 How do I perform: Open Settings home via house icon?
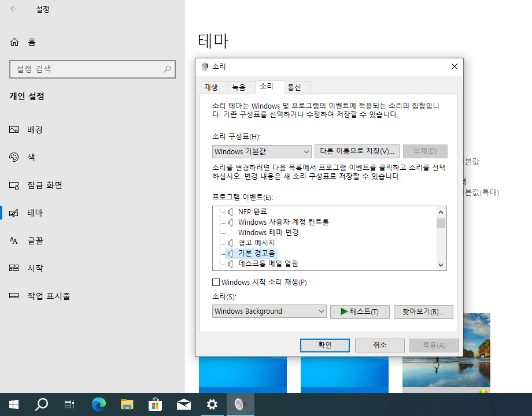pos(14,42)
